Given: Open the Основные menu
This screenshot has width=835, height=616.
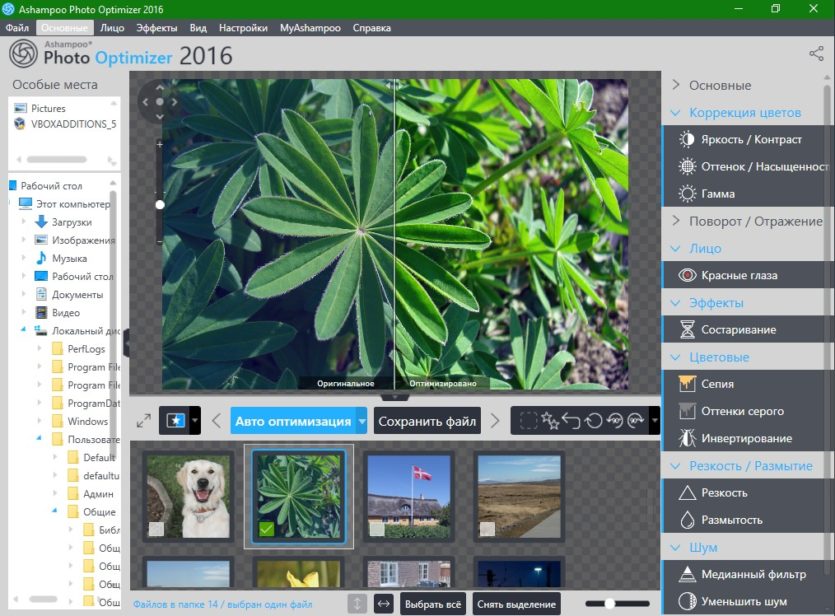Looking at the screenshot, I should (64, 28).
